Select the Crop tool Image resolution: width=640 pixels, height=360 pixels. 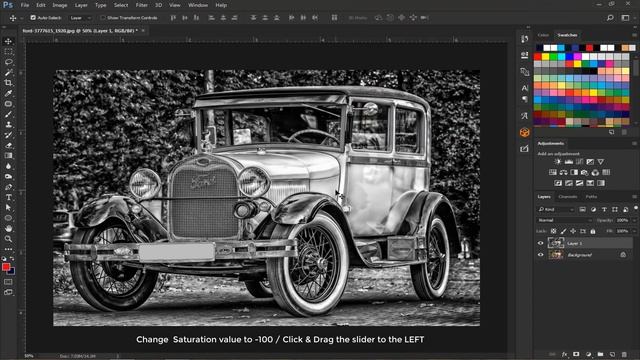click(8, 83)
